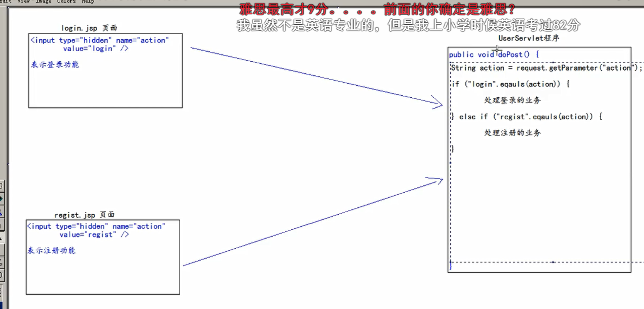
Task: Click the 表示登录功能 text
Action: pos(55,65)
